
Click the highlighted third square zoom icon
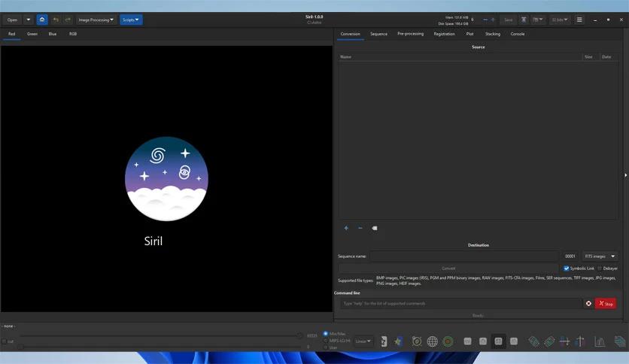[x=498, y=341]
